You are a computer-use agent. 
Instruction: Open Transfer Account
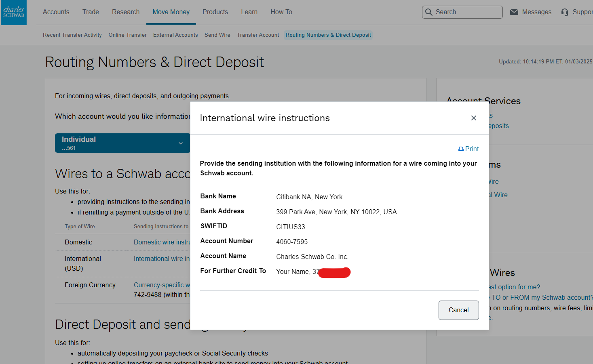tap(258, 35)
